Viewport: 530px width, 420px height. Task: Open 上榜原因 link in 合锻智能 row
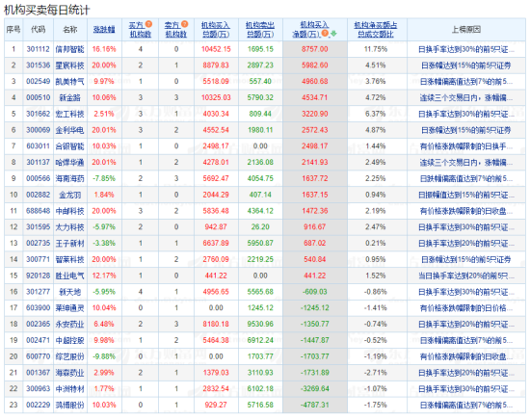click(x=466, y=146)
